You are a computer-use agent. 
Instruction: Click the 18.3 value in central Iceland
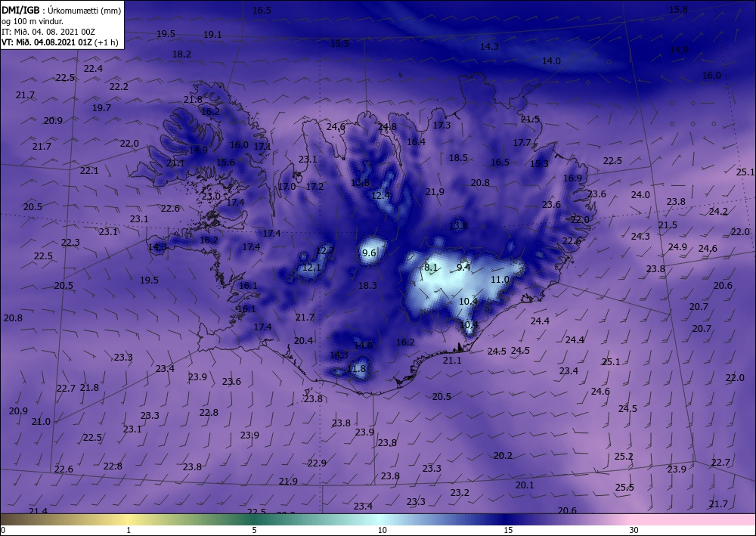[367, 285]
